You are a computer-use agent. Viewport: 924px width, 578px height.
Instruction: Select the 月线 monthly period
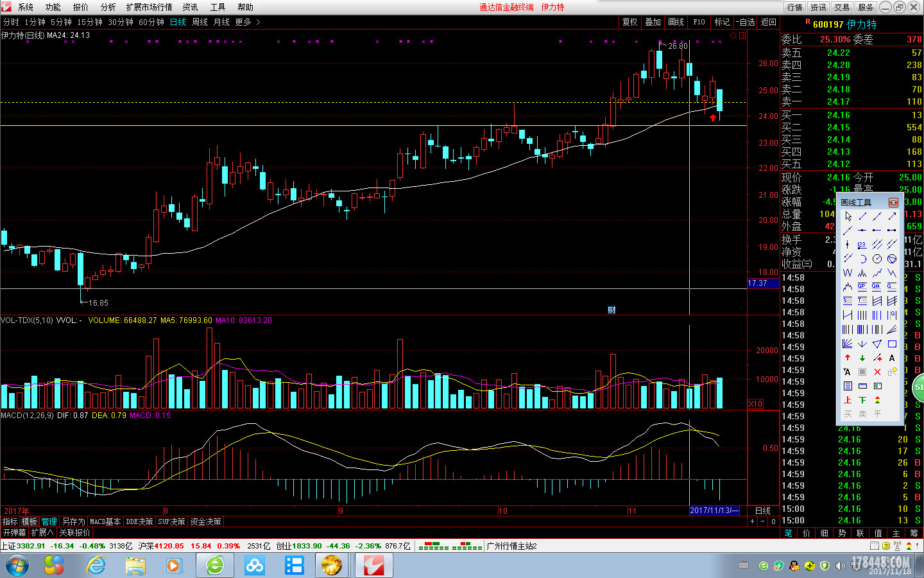click(x=221, y=22)
